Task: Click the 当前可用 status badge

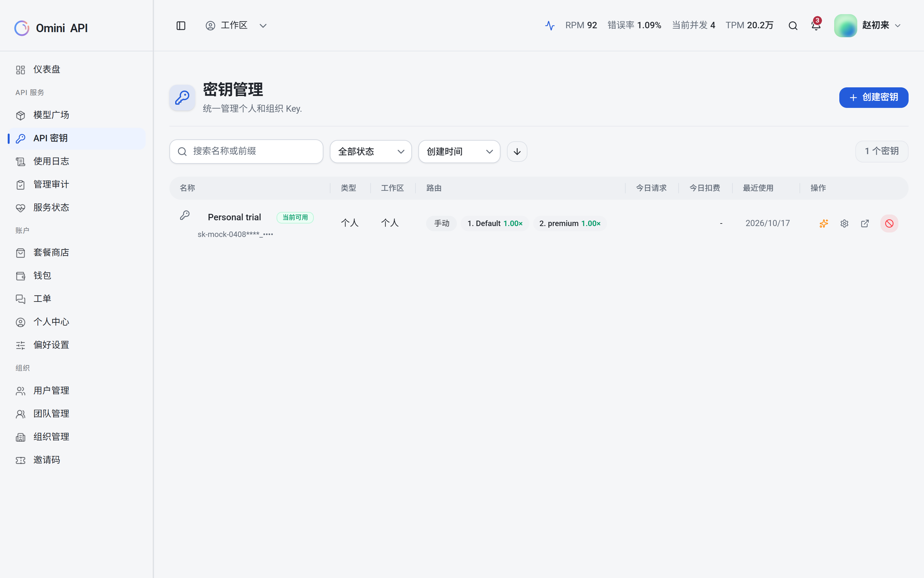Action: tap(295, 217)
